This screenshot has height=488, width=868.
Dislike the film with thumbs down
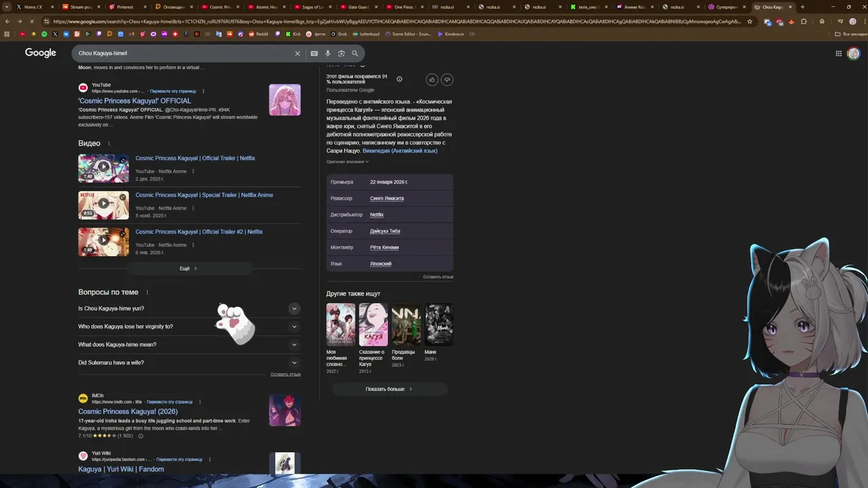click(x=447, y=79)
